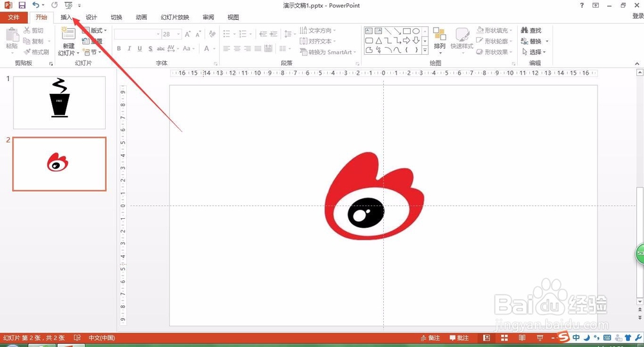Create a new slide with 新建幻灯片 icon

[x=68, y=33]
